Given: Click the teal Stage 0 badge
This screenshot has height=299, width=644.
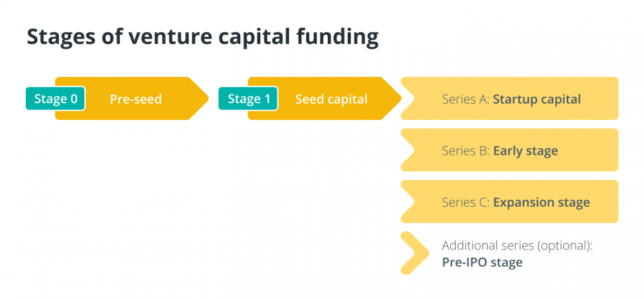Looking at the screenshot, I should click(55, 99).
